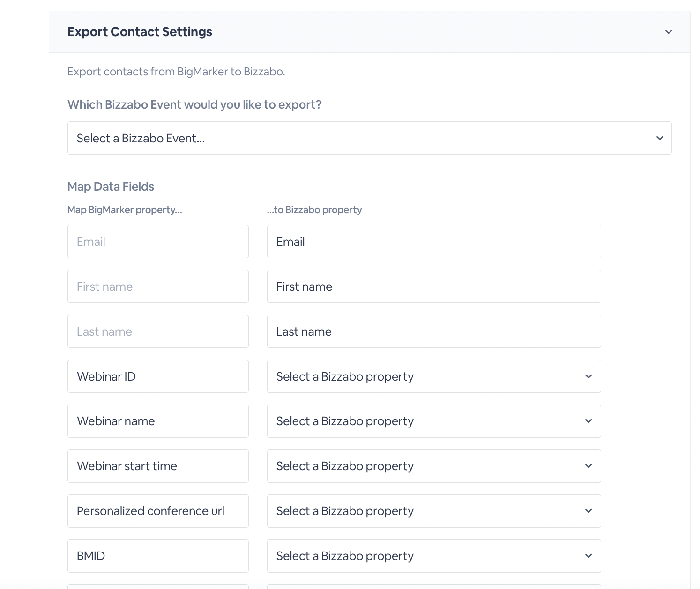Click the Personalized conference url property field

(x=158, y=511)
